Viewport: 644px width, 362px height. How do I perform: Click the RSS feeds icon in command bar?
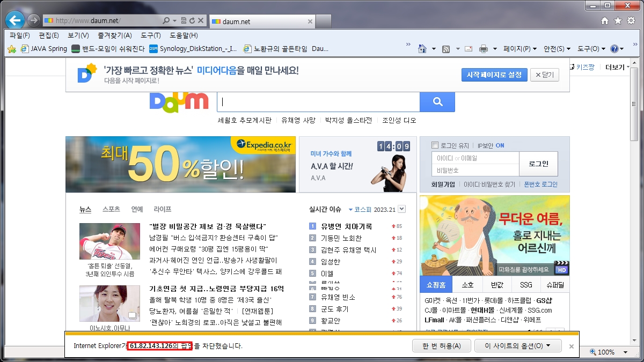[x=446, y=49]
